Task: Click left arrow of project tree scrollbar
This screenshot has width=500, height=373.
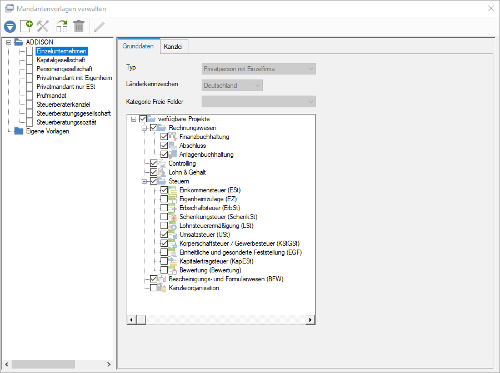Action: pos(131,320)
